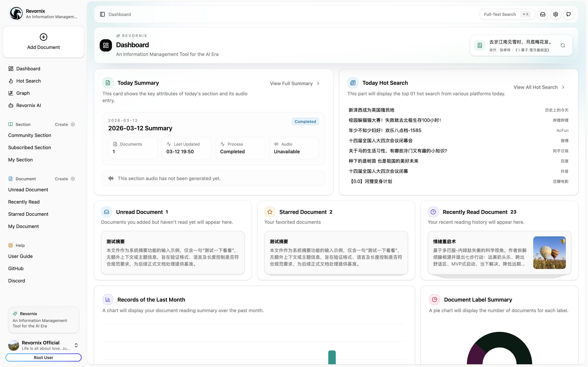The image size is (588, 367).
Task: Open Hot Search in the sidebar
Action: pyautogui.click(x=28, y=81)
